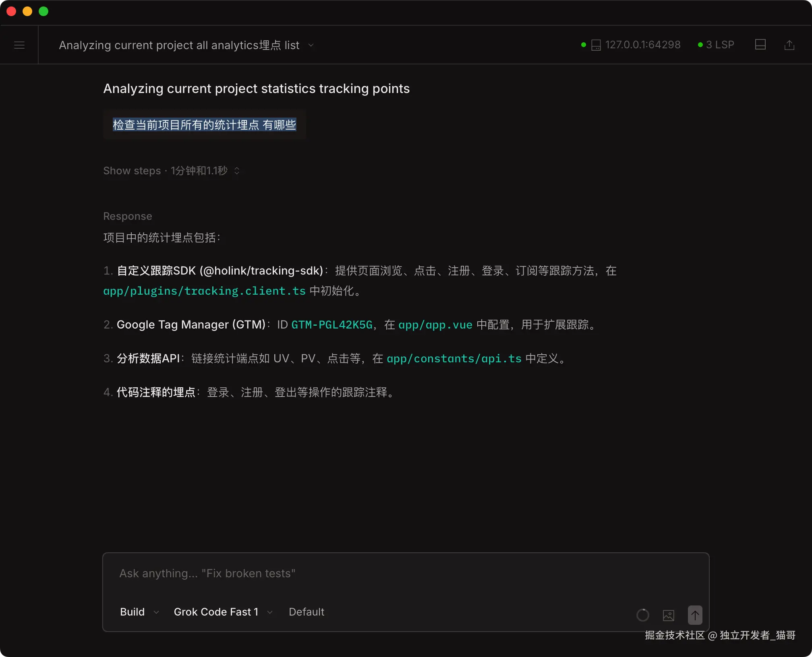The image size is (812, 657).
Task: Click the Ask anything input field
Action: click(207, 573)
